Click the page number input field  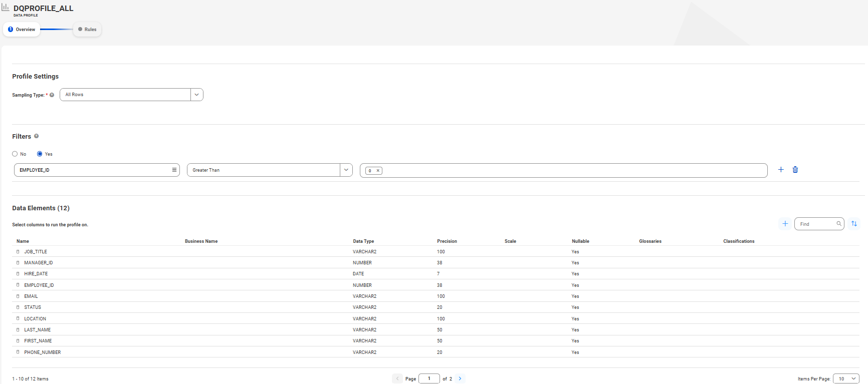tap(429, 378)
